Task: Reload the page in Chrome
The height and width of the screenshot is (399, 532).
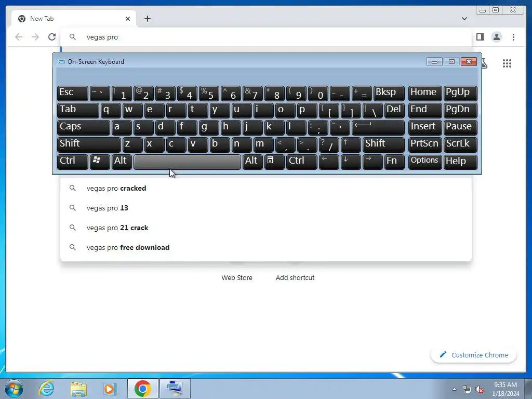Action: click(52, 37)
